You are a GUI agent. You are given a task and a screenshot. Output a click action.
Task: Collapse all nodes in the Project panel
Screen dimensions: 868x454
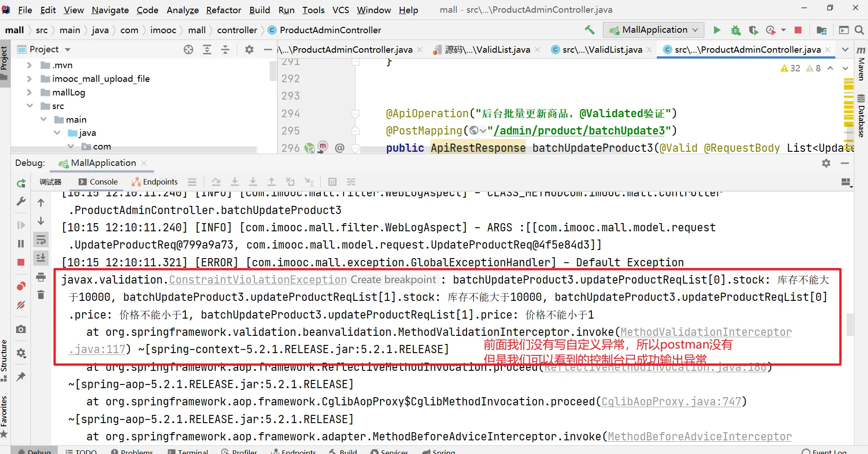pos(225,50)
